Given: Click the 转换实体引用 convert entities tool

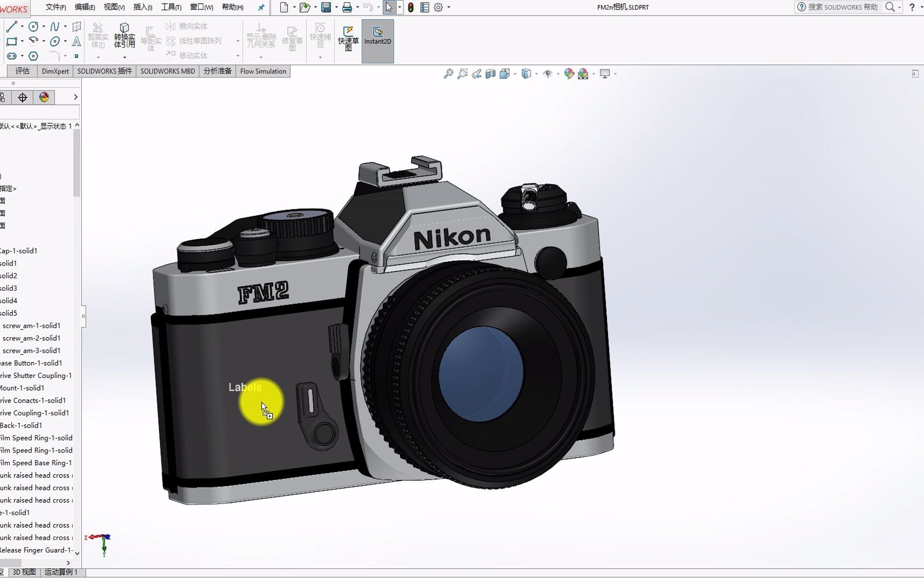Looking at the screenshot, I should 124,36.
